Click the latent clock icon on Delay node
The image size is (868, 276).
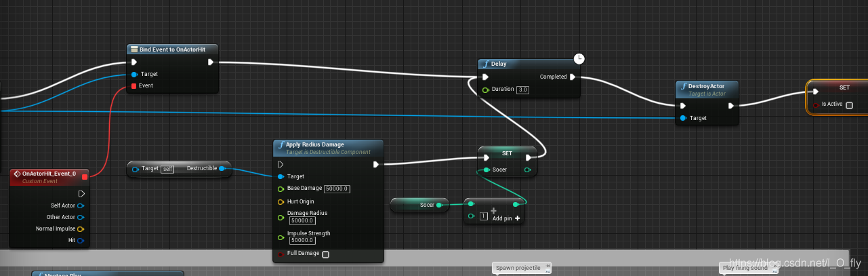coord(579,59)
